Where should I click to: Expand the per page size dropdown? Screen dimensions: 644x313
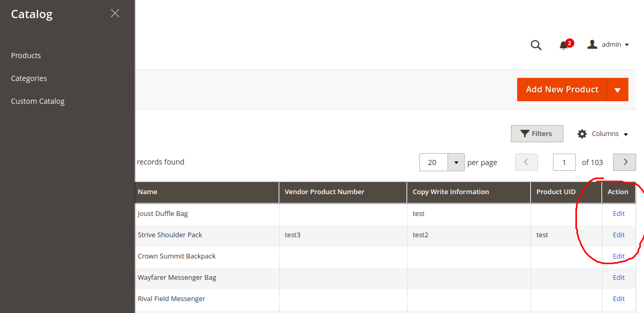pos(456,162)
